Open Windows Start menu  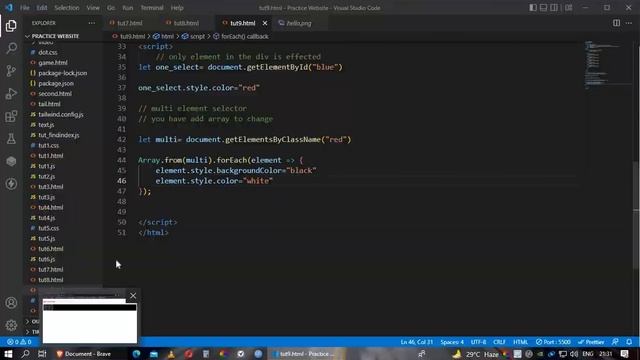8,354
